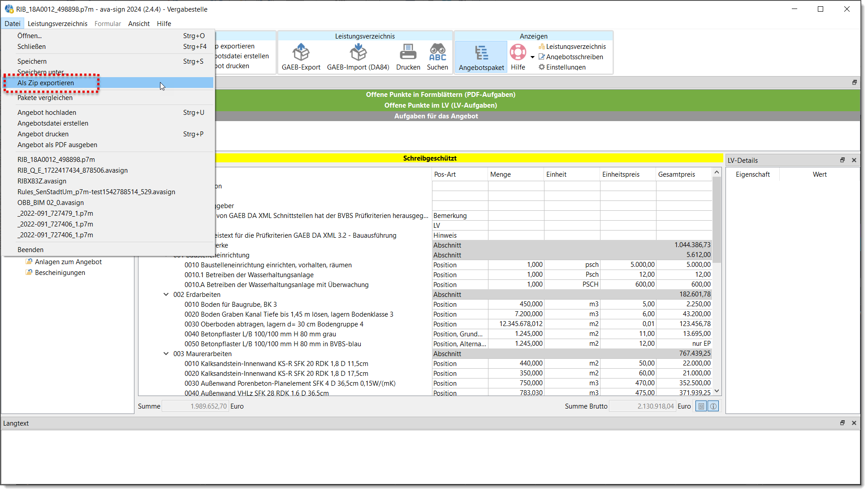Click Aufgaben für das Angebot bar
868x492 pixels.
point(436,116)
